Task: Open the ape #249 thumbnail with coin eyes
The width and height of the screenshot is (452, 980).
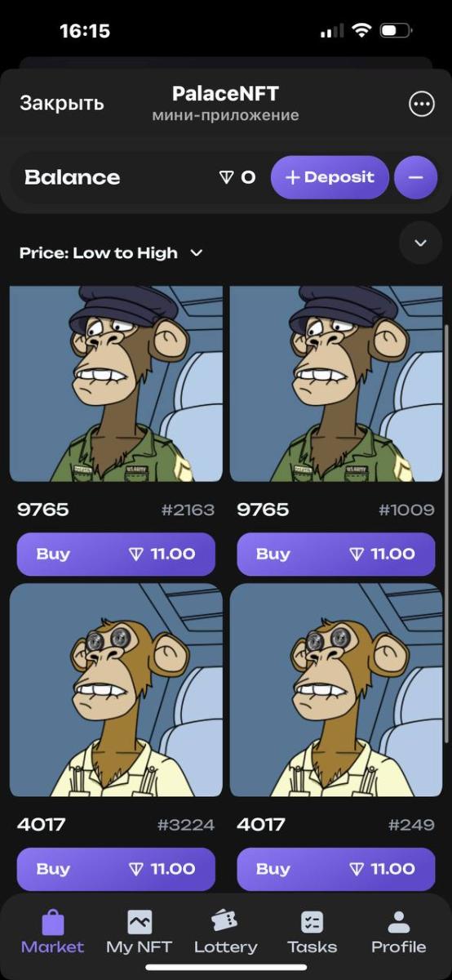Action: 336,690
